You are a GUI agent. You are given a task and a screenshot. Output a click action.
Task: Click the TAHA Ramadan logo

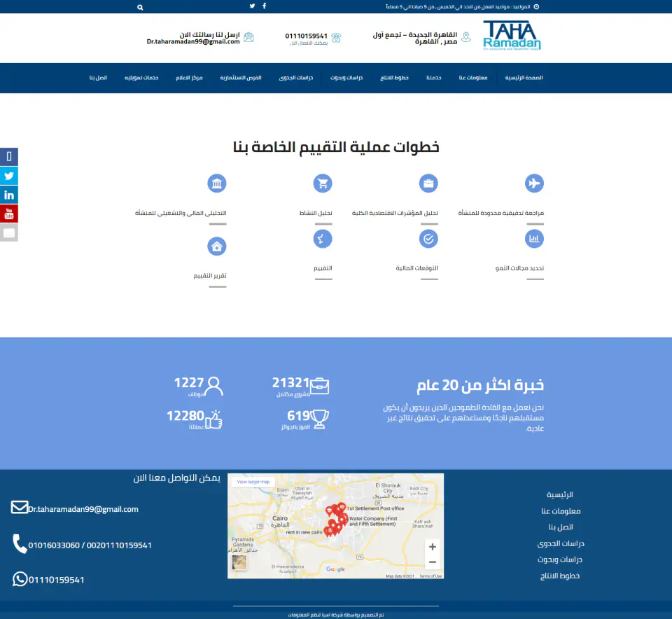(x=512, y=36)
